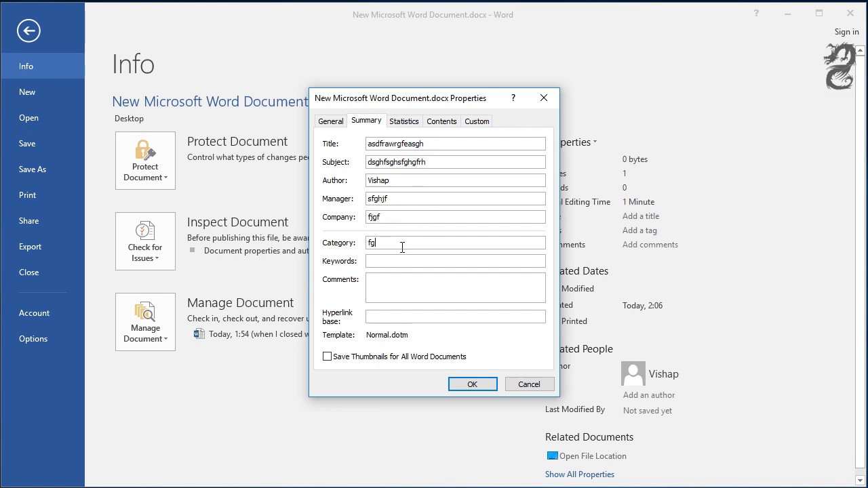This screenshot has height=488, width=868.
Task: Select New in the backstage sidebar
Action: [x=43, y=92]
